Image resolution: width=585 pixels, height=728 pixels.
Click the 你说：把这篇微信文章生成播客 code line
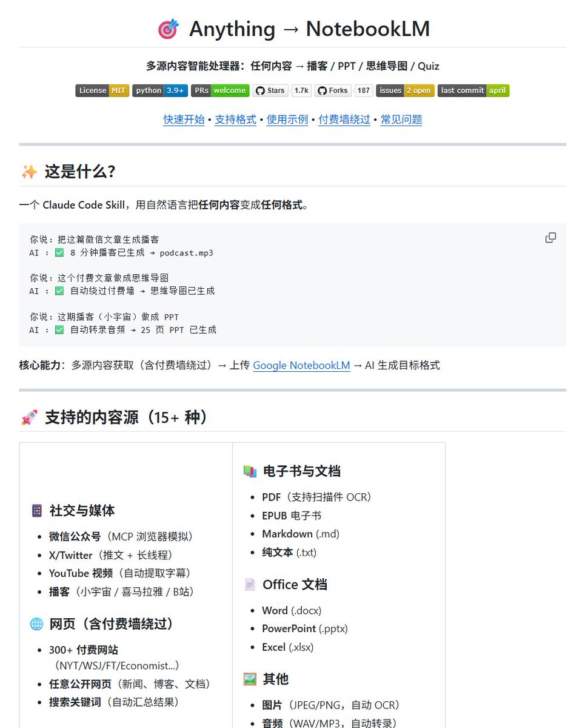point(95,240)
